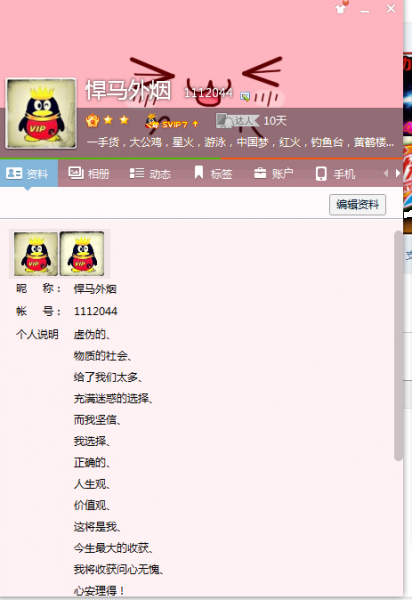The width and height of the screenshot is (412, 600).
Task: Select the first small penguin avatar thumbnail
Action: (36, 253)
